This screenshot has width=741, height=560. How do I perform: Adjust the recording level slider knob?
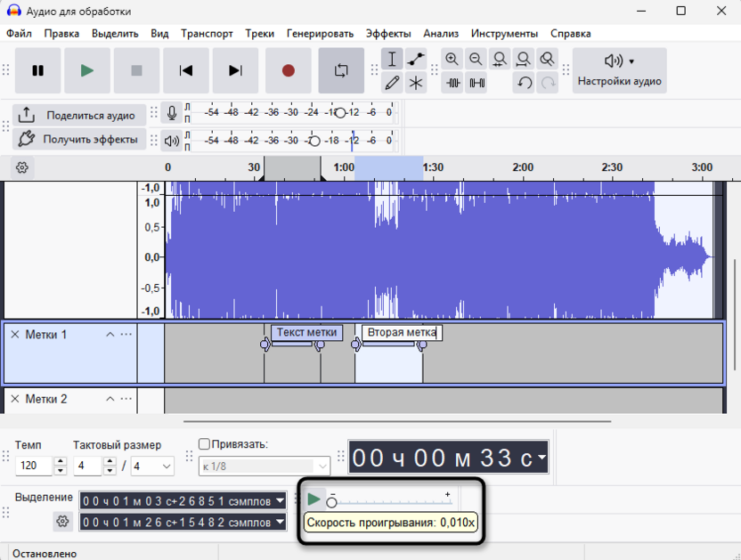(x=340, y=113)
